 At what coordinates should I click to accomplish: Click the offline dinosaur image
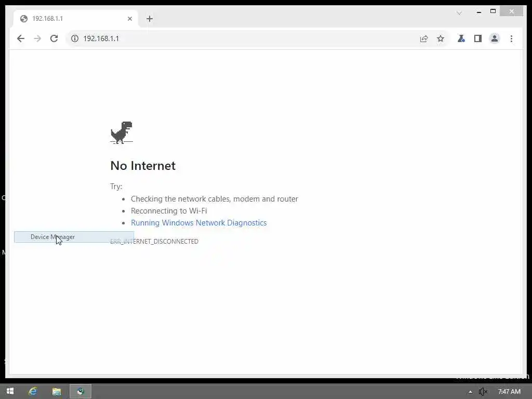pos(122,132)
